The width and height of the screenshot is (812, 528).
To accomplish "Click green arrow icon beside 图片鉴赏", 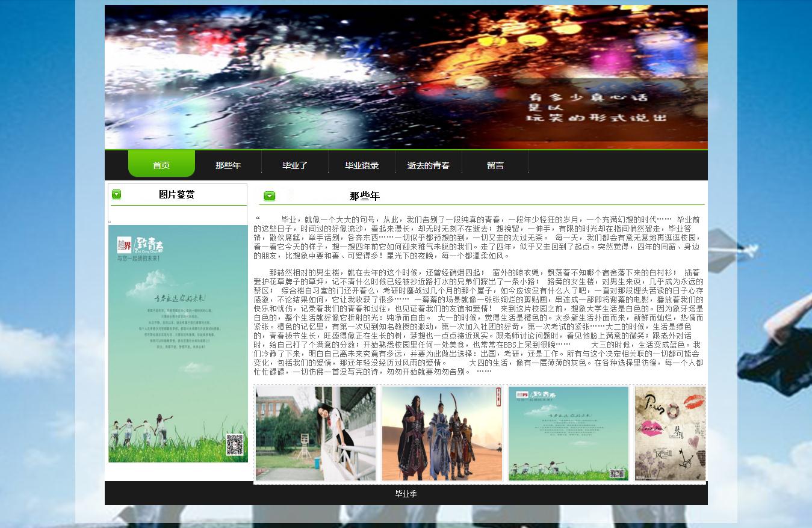I will 117,194.
